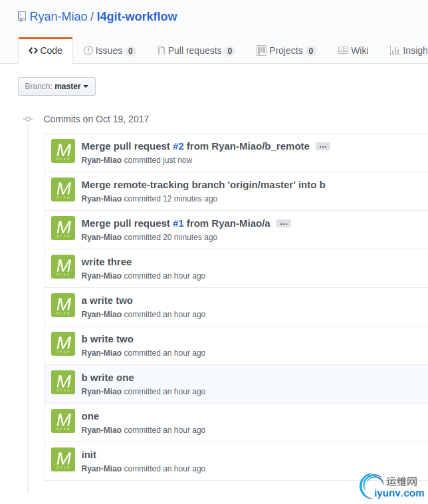Expand ellipsis on Merge pull request #1 commit

(284, 223)
